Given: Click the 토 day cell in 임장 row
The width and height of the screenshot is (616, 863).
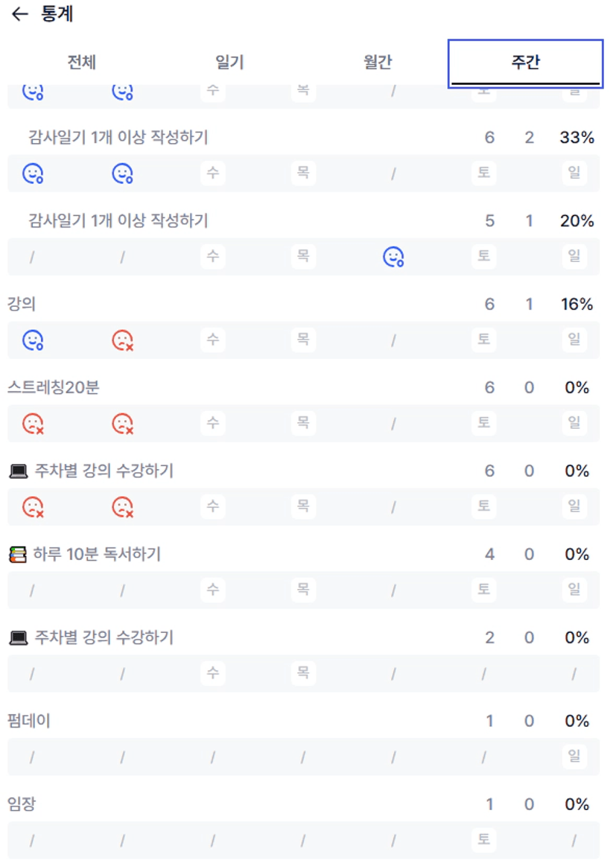Looking at the screenshot, I should tap(484, 840).
